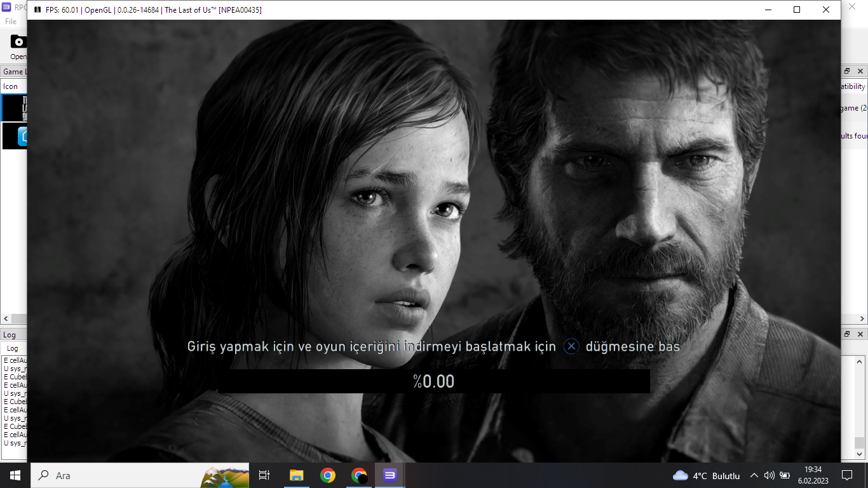Open the notification center icon
868x488 pixels.
tap(847, 475)
